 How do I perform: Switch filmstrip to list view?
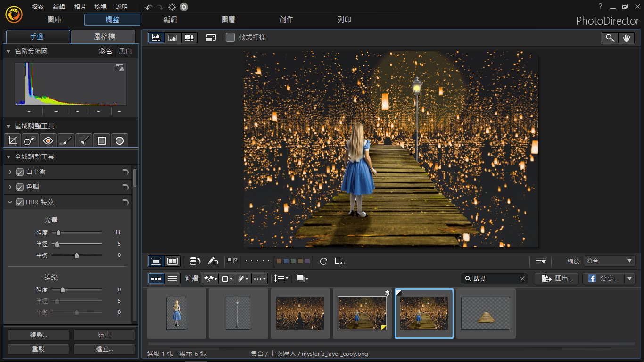point(173,279)
